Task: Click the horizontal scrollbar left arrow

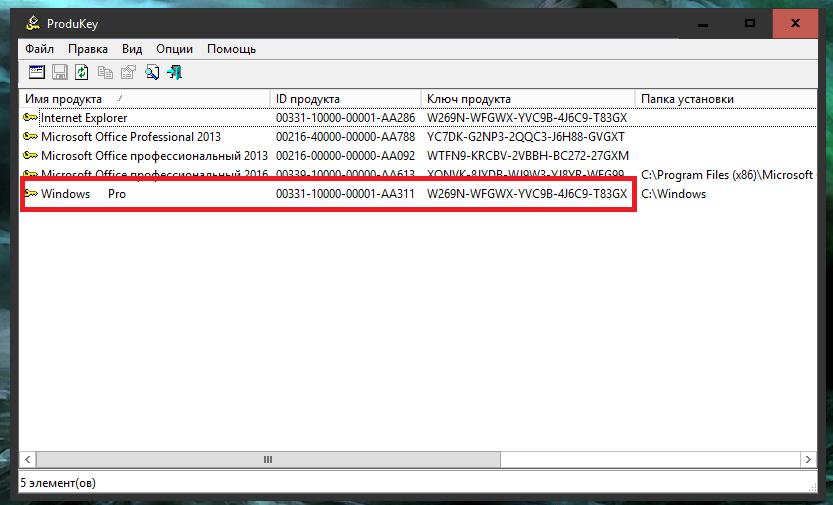Action: (x=28, y=460)
